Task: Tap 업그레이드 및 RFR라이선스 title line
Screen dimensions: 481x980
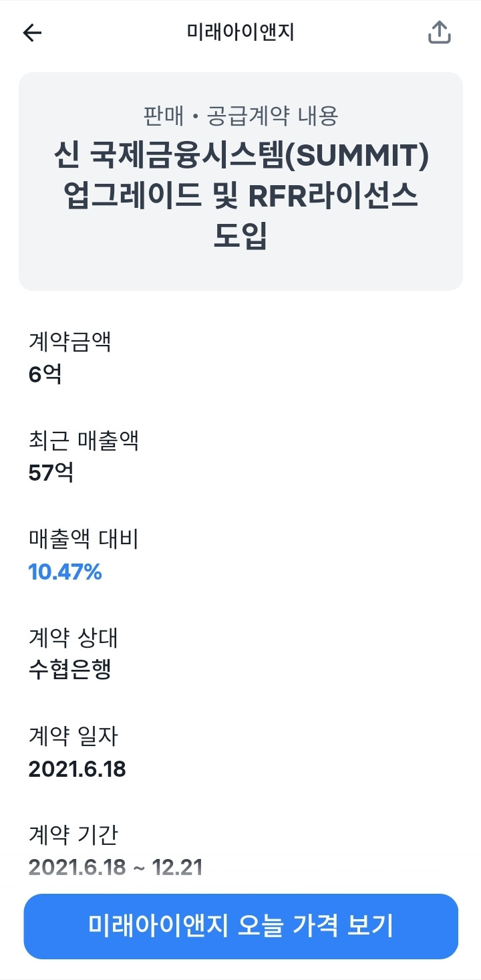Action: (x=240, y=197)
